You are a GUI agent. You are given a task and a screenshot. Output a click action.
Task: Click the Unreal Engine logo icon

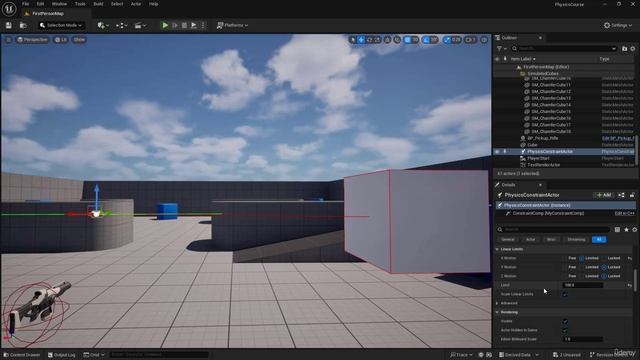tap(9, 8)
